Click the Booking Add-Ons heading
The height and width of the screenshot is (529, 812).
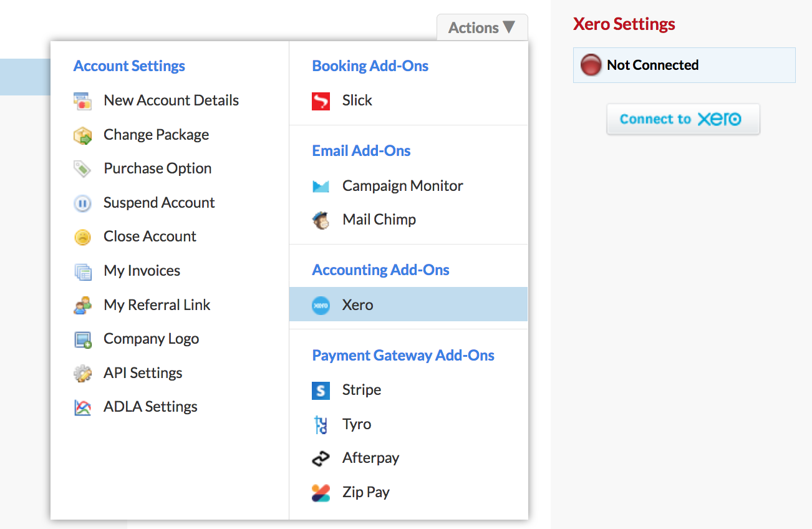(370, 66)
